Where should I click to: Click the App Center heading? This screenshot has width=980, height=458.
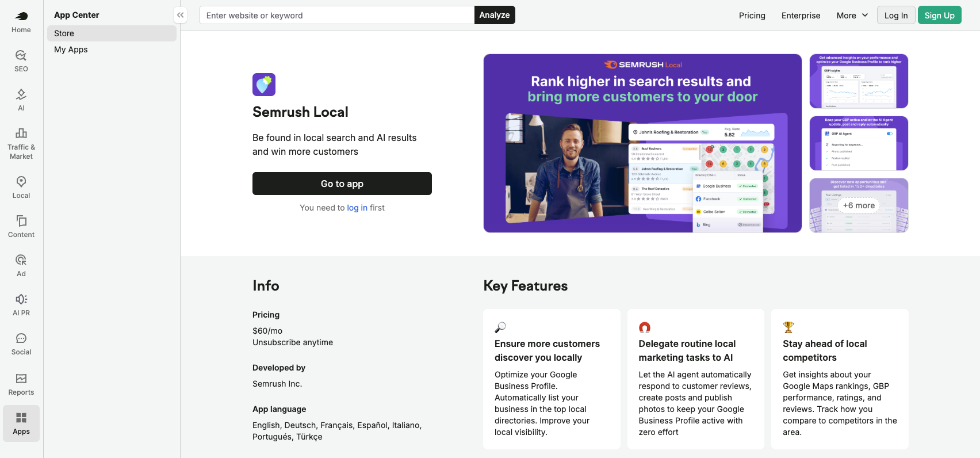coord(76,15)
